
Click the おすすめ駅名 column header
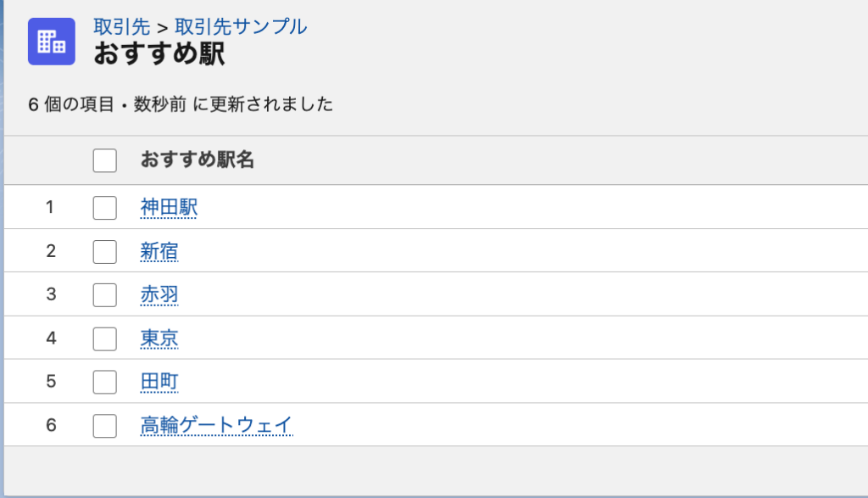tap(198, 159)
